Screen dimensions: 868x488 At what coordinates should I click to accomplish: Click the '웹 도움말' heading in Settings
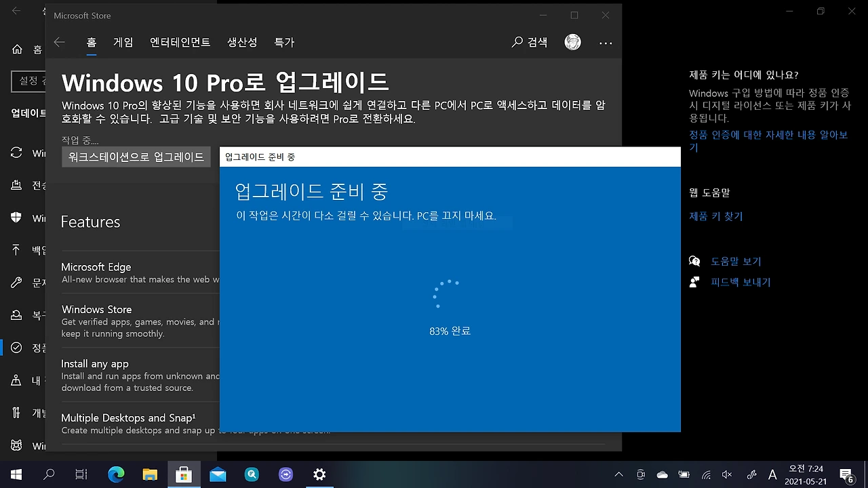coord(709,192)
